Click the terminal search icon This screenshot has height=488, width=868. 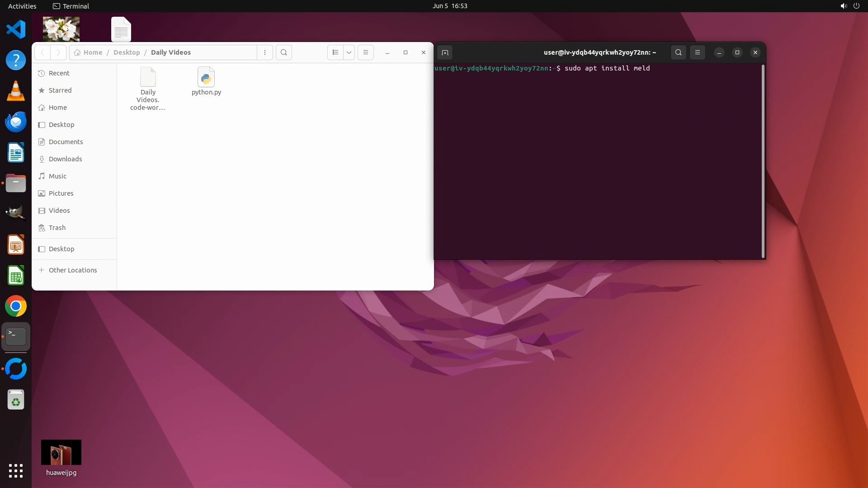(678, 52)
